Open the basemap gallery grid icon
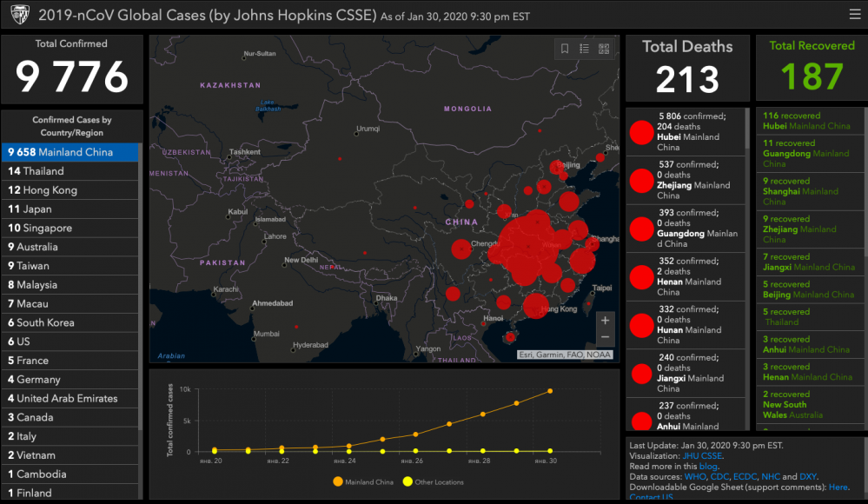Screen dimensions: 868x504 click(x=605, y=49)
